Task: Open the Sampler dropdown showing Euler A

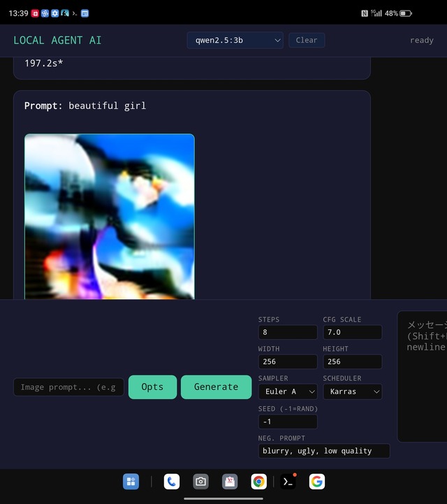Action: pyautogui.click(x=288, y=391)
